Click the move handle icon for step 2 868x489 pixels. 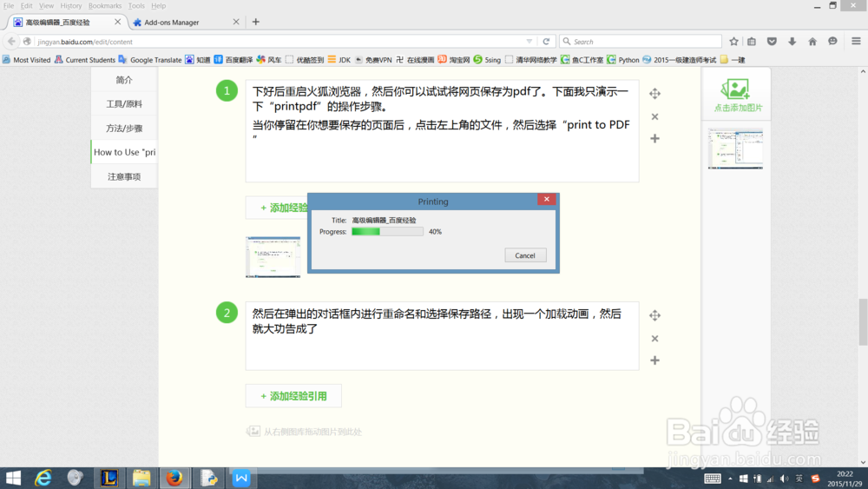pos(654,315)
